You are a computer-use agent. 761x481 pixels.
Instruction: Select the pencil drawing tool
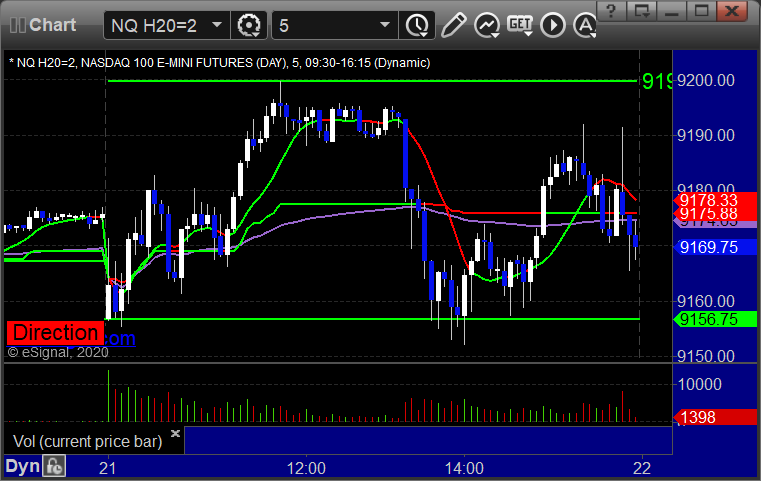[453, 25]
